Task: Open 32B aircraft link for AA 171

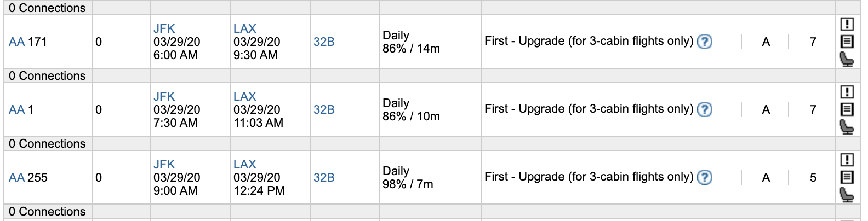Action: pos(324,42)
